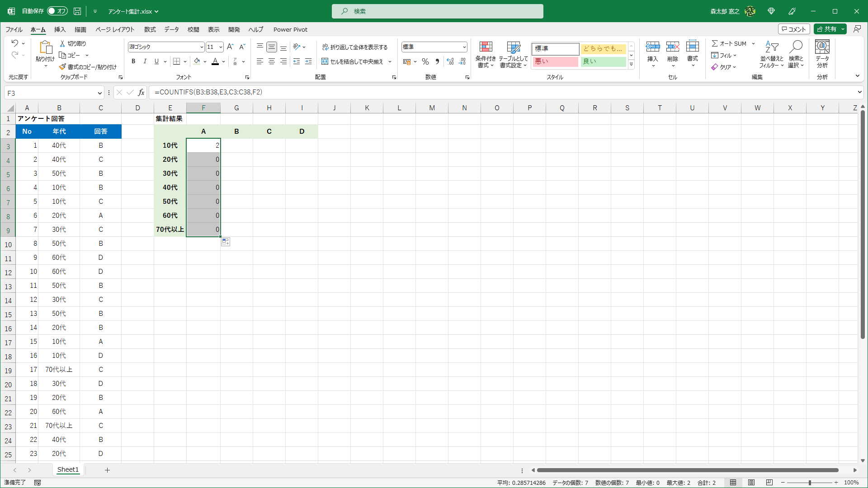Click the Data Analysis icon
The image size is (868, 488).
click(x=822, y=47)
